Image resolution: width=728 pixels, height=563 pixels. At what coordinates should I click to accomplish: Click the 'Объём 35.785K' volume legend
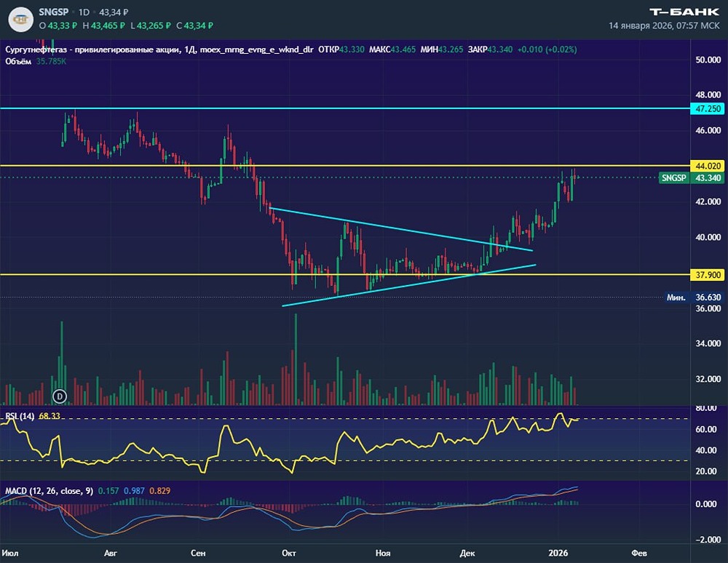pyautogui.click(x=36, y=61)
